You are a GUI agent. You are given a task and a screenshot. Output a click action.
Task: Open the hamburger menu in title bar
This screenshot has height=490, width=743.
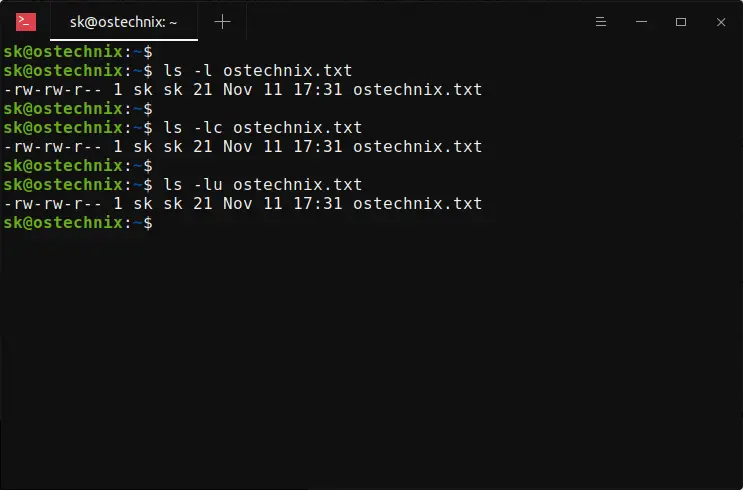[x=601, y=21]
